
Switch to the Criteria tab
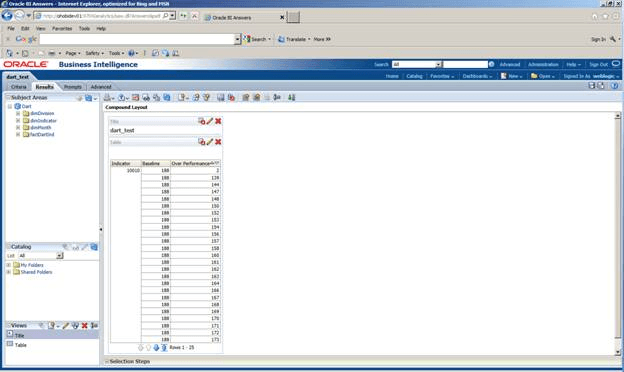tap(19, 87)
